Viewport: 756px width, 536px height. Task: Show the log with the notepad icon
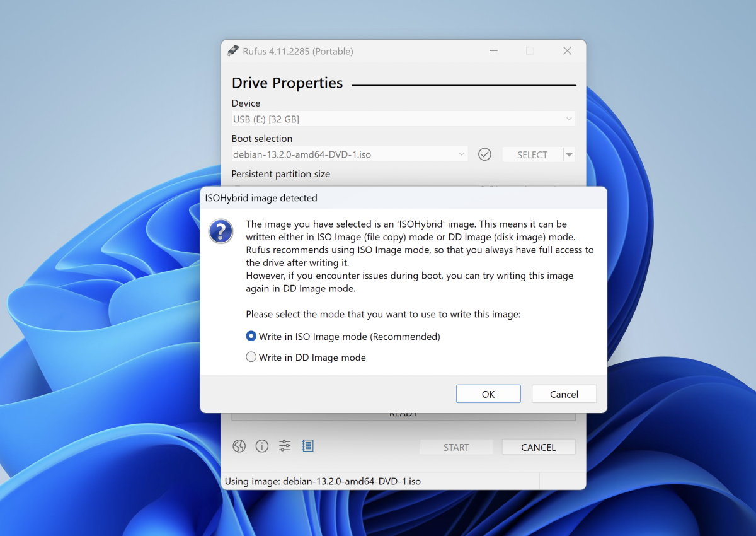[307, 446]
